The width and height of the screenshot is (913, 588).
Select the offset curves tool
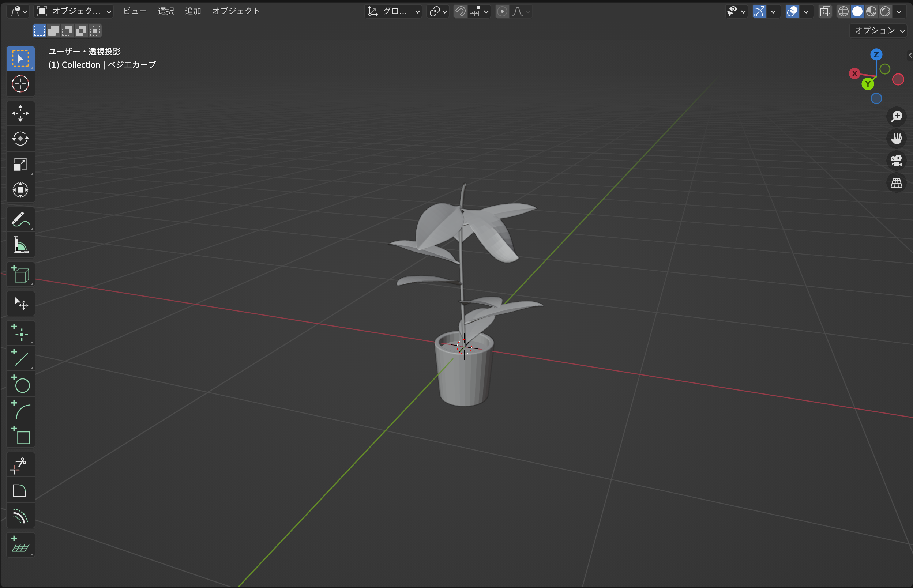[x=20, y=516]
